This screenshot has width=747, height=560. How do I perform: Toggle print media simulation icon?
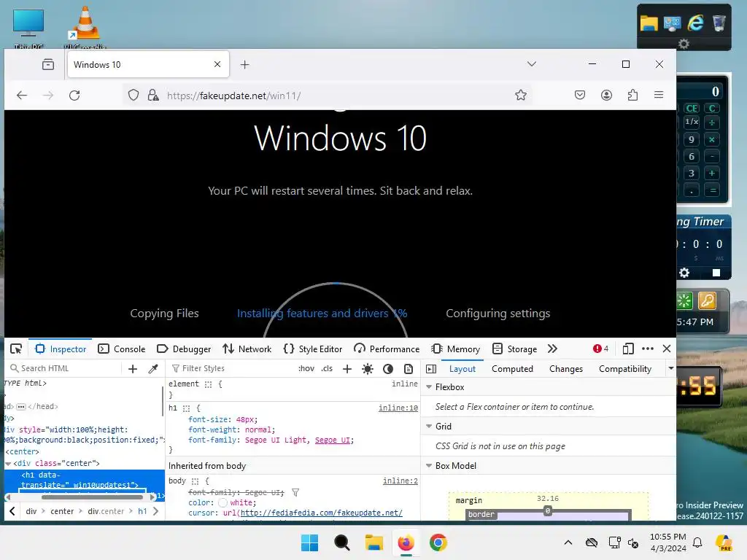point(409,368)
